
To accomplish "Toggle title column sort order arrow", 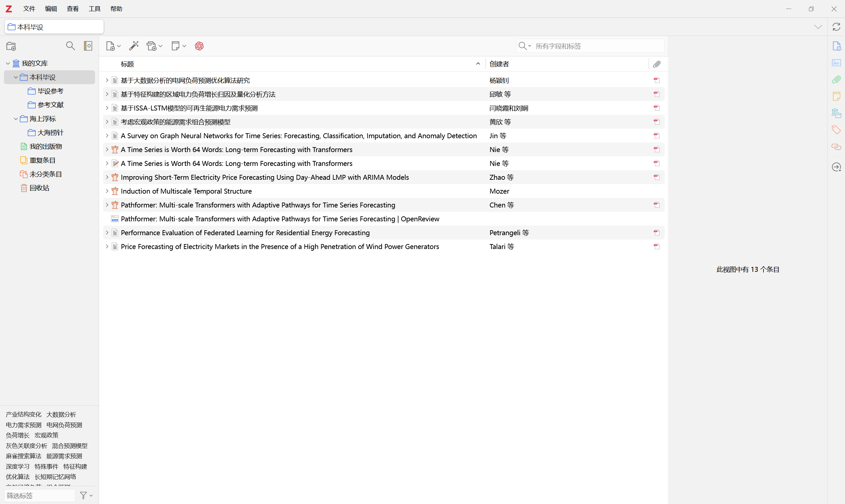I will tap(478, 64).
